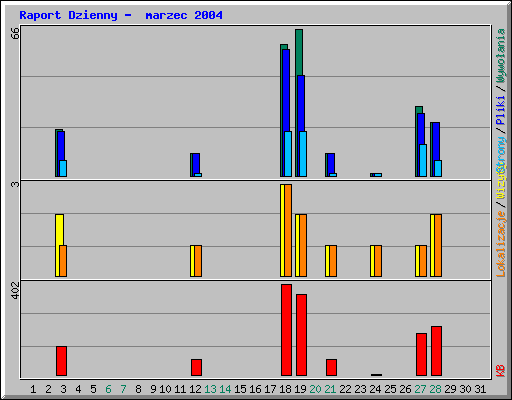Click the orange Lokalizacje bar for day 24
This screenshot has width=512, height=400.
point(378,261)
